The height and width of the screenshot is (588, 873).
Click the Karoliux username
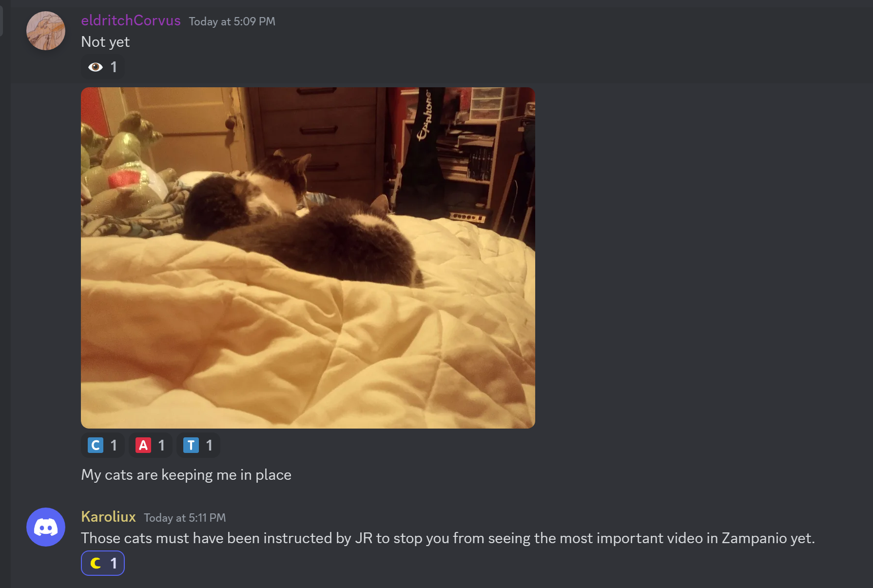coord(108,517)
